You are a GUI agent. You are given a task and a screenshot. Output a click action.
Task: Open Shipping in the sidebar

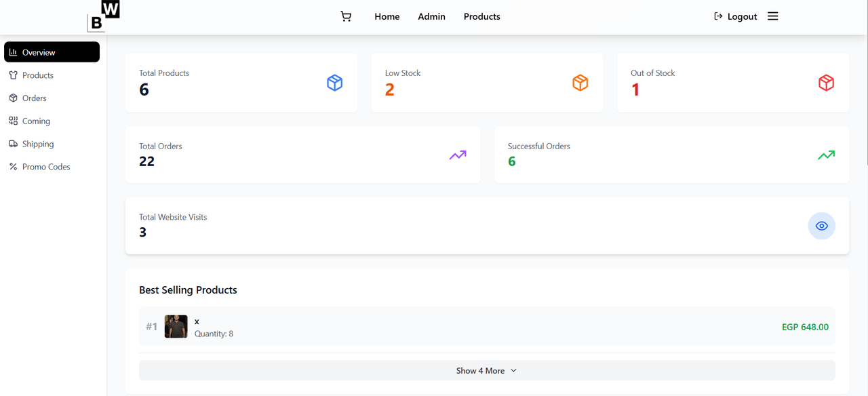coord(37,144)
